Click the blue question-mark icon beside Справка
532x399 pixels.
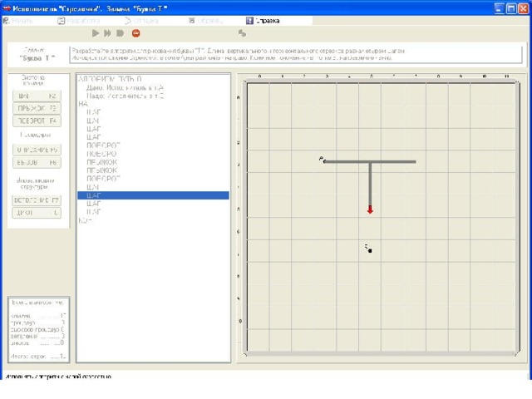[249, 21]
